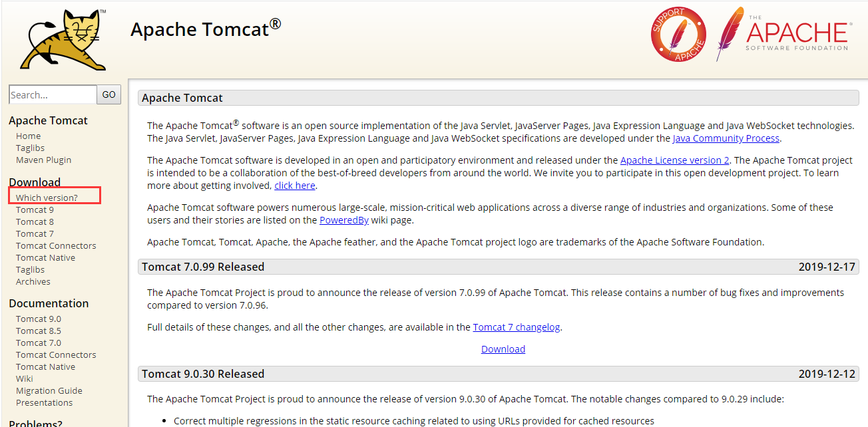Viewport: 868px width, 427px height.
Task: Go to the Home page
Action: (x=28, y=135)
